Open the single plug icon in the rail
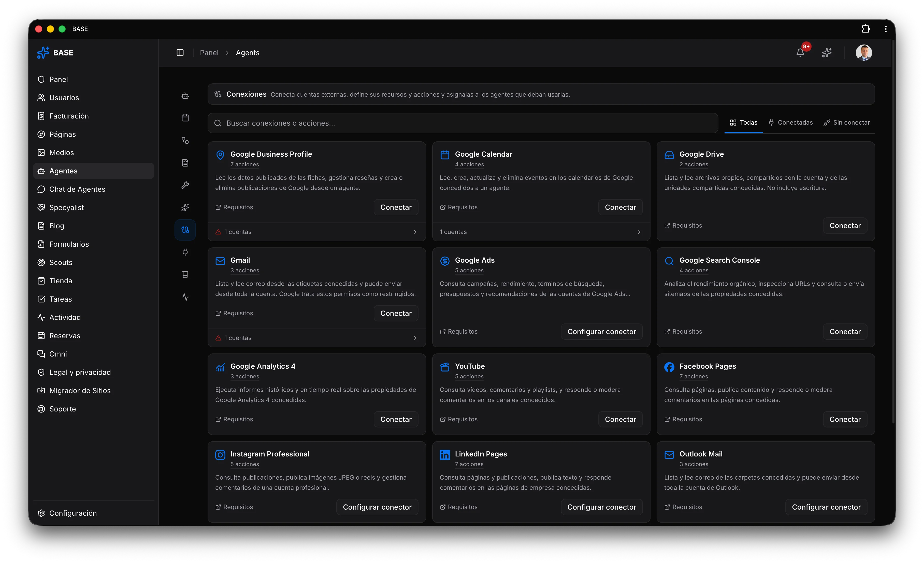The image size is (924, 563). click(x=185, y=252)
